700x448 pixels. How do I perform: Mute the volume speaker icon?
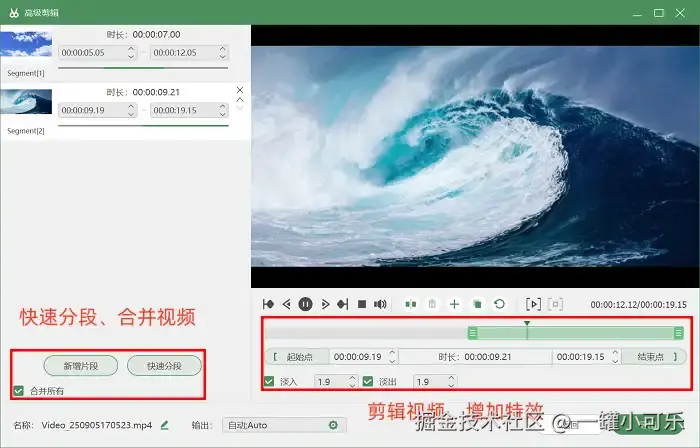(380, 304)
